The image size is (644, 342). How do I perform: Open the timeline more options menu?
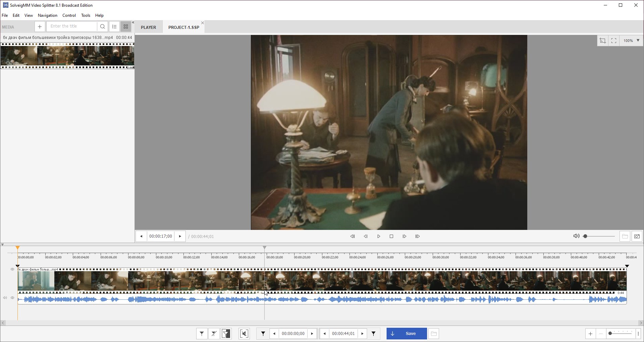pos(638,334)
